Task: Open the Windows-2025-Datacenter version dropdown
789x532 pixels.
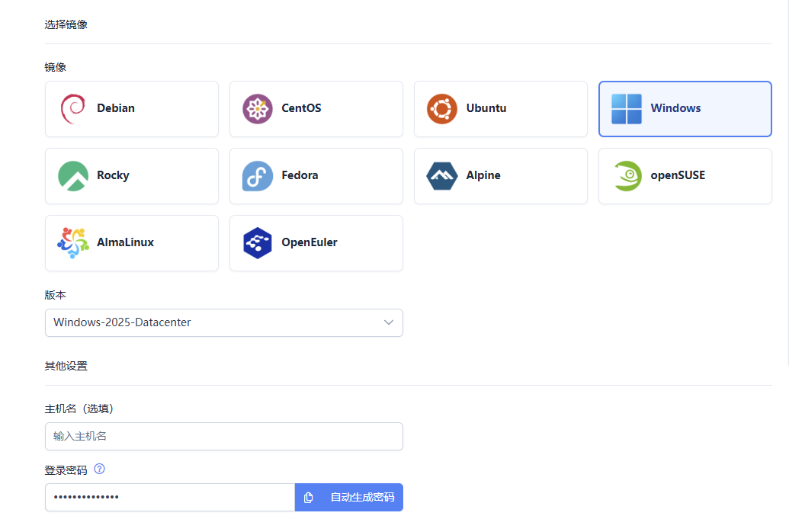Action: [x=224, y=322]
